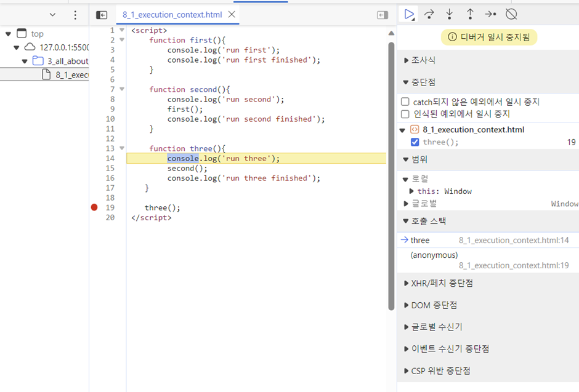The image size is (579, 392).
Task: Expand the 글로벌 global scope
Action: pos(406,204)
